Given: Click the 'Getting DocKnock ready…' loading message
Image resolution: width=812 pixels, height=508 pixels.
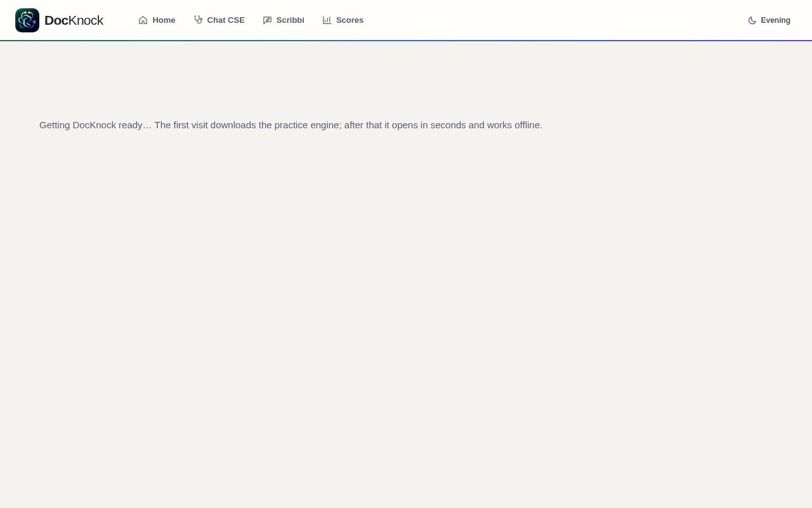Looking at the screenshot, I should (x=291, y=125).
